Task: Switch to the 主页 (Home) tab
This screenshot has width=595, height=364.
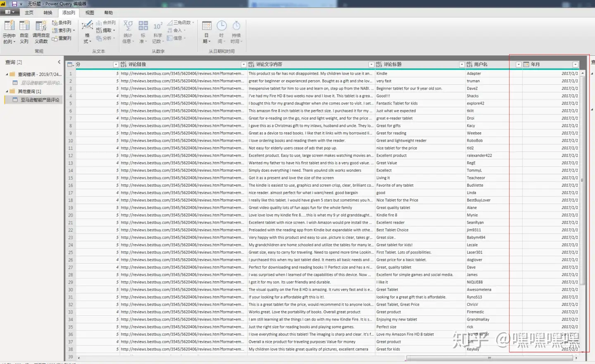Action: tap(29, 12)
